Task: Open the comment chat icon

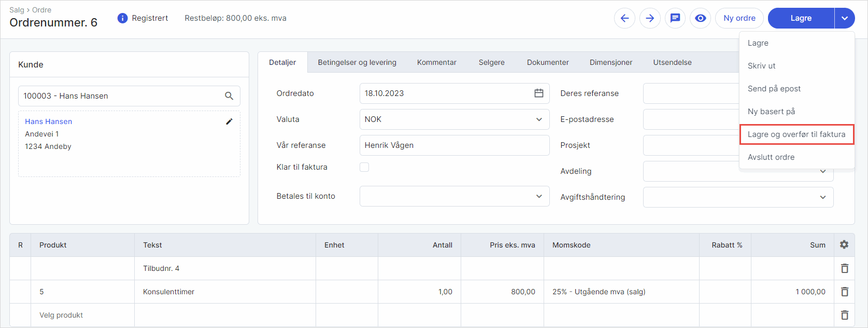Action: tap(675, 18)
